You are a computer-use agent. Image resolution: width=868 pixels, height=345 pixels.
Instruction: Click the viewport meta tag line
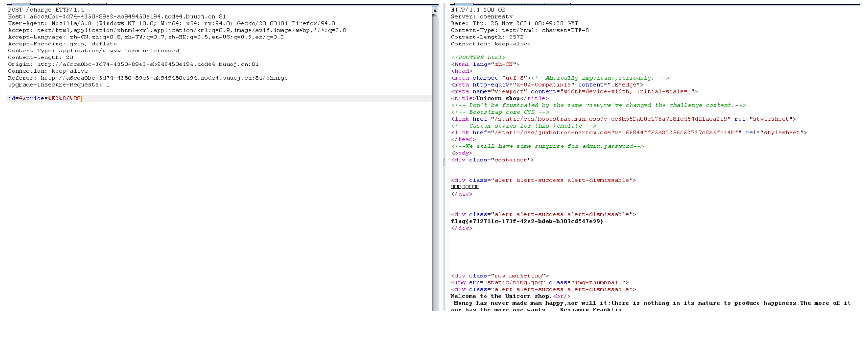pos(574,92)
